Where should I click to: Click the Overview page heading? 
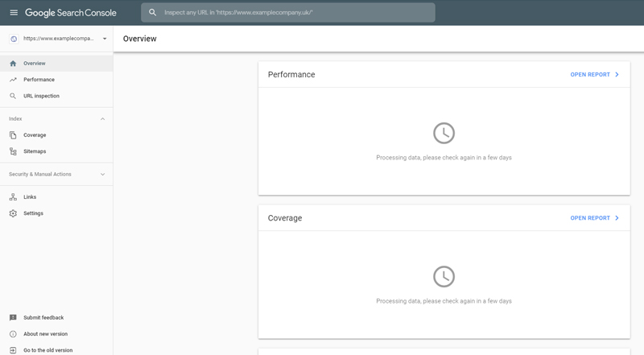[x=139, y=39]
